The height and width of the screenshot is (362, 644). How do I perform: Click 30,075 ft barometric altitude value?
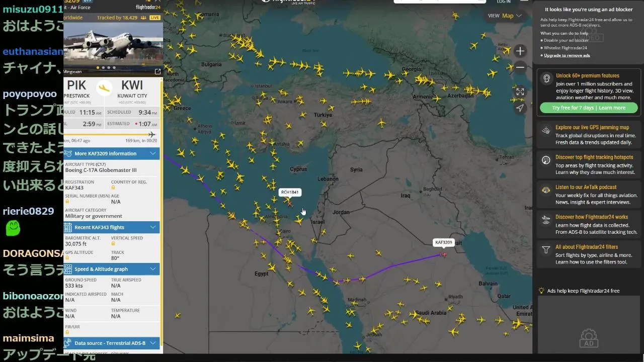click(75, 244)
